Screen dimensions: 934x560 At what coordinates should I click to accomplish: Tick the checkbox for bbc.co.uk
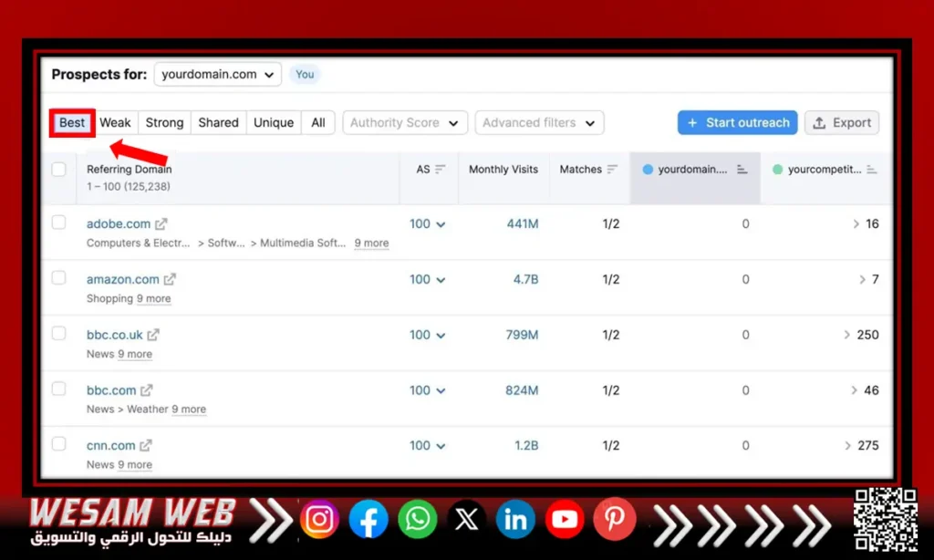tap(59, 334)
